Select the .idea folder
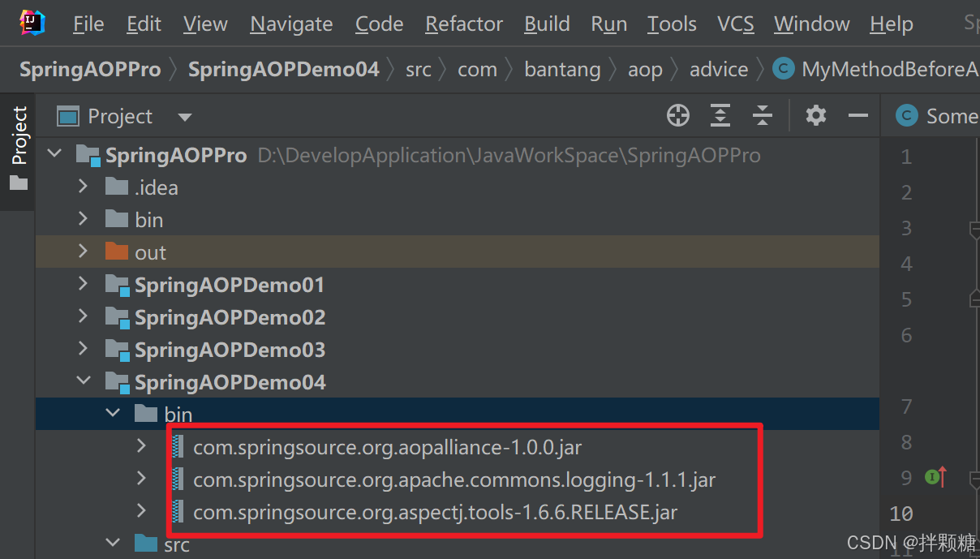 (458, 187)
